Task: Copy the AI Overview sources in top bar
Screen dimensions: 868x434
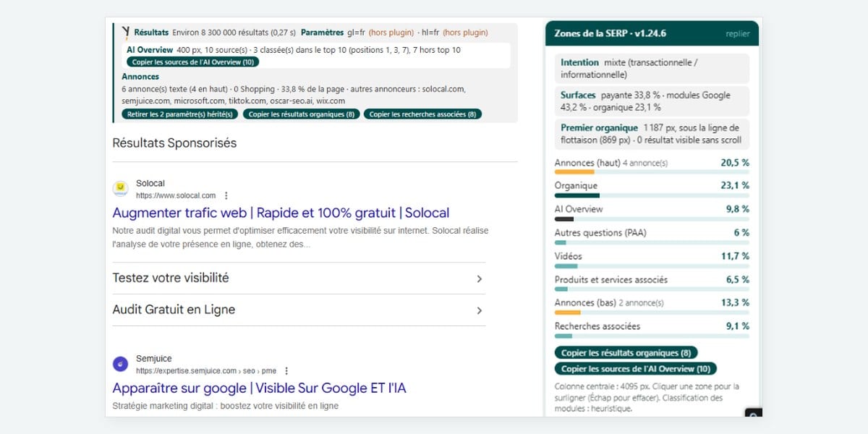Action: tap(192, 62)
